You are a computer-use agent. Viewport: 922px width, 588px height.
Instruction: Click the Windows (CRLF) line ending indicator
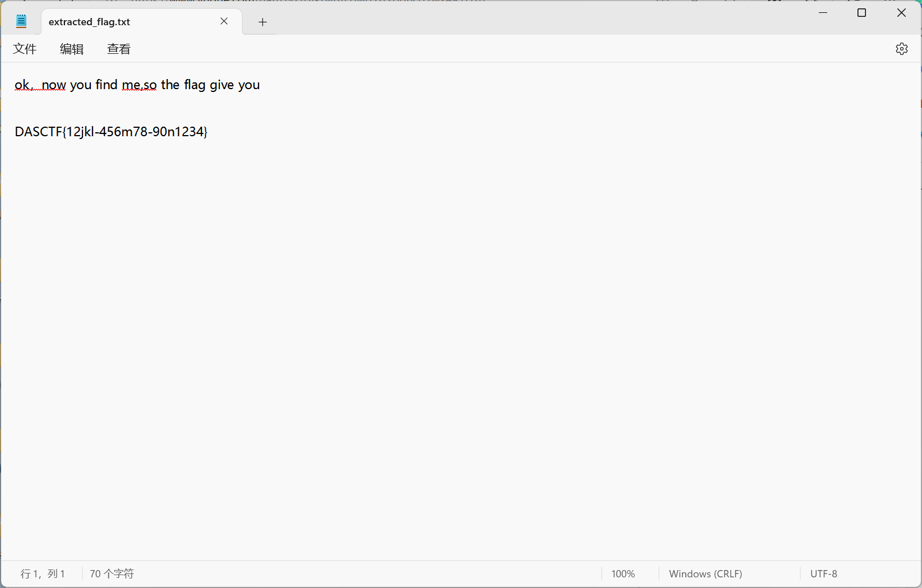coord(705,573)
